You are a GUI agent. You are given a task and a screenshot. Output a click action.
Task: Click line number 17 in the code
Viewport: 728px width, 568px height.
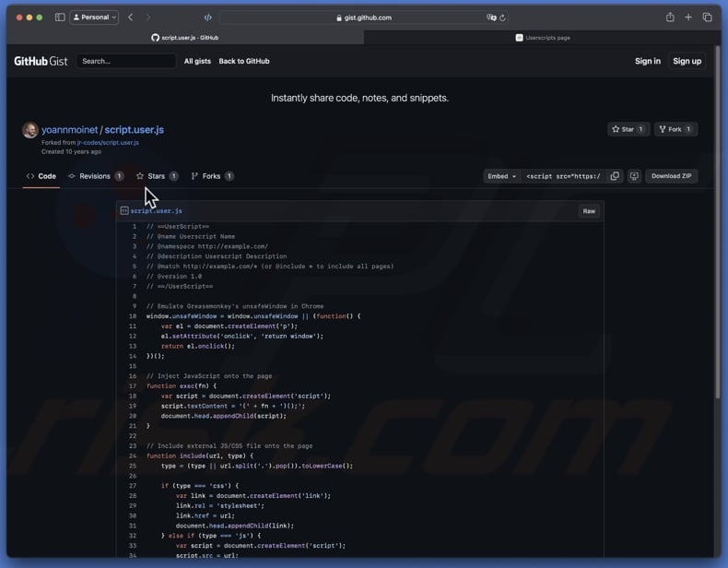(133, 386)
